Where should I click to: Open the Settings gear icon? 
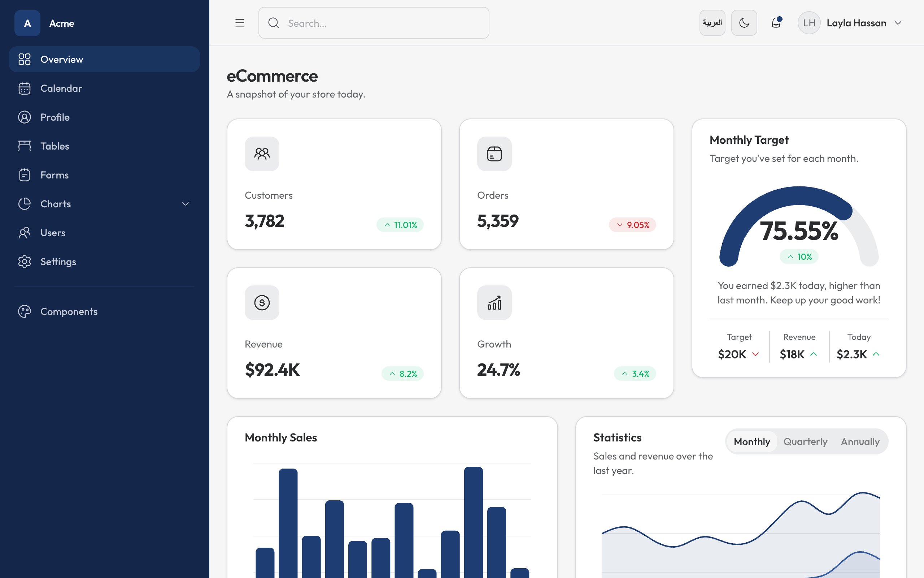coord(25,262)
